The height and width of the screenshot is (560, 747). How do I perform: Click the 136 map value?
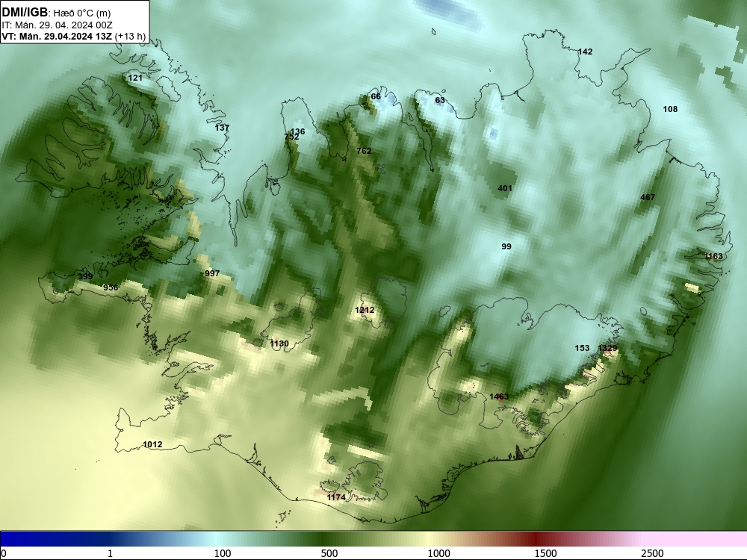pos(298,131)
